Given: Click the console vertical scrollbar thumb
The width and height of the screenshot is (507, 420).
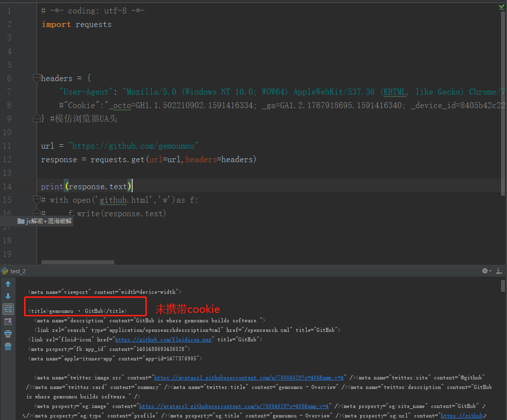Looking at the screenshot, I should pos(503,286).
